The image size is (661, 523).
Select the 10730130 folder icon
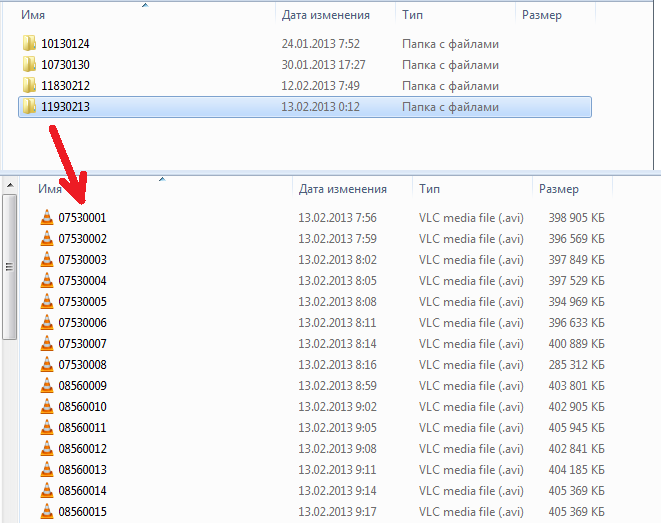coord(28,65)
